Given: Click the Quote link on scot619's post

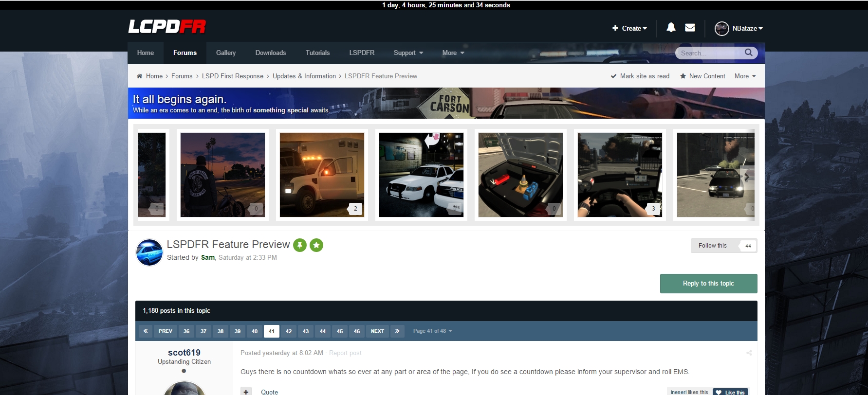Looking at the screenshot, I should pyautogui.click(x=269, y=392).
